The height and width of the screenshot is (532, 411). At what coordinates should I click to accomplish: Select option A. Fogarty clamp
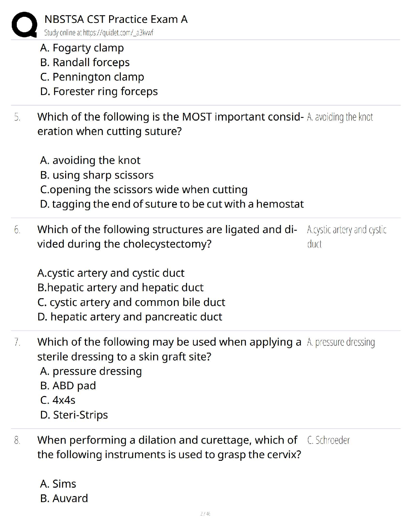pos(82,48)
